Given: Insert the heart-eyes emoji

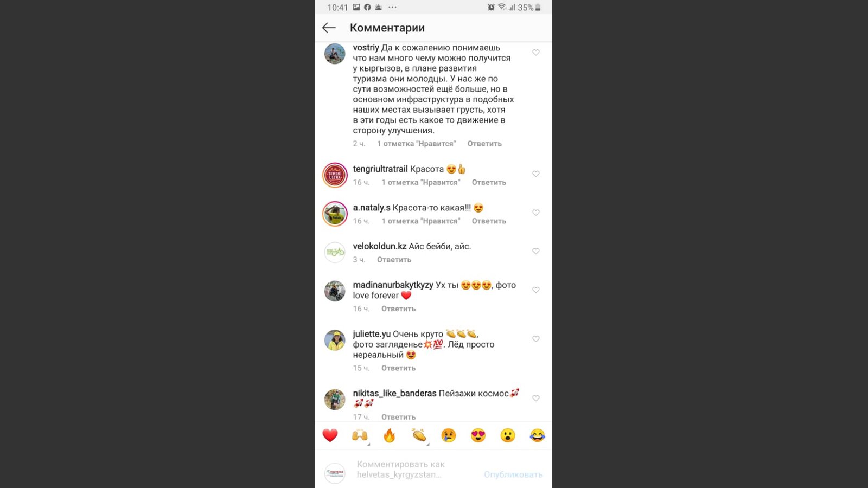Looking at the screenshot, I should [478, 435].
